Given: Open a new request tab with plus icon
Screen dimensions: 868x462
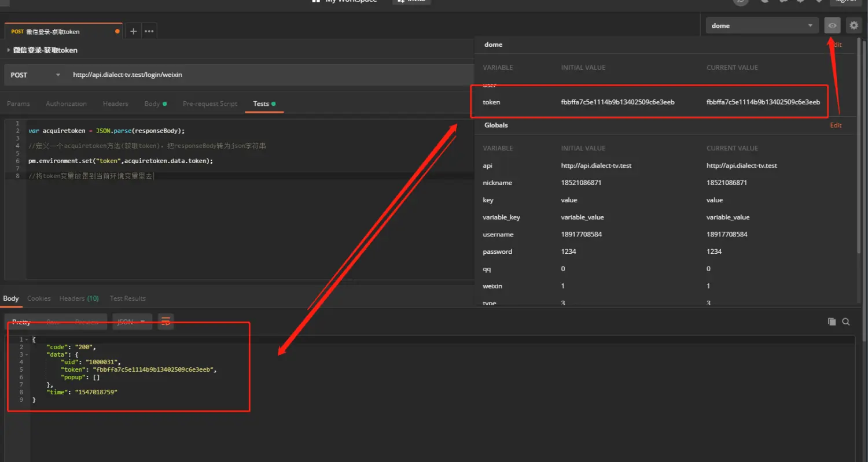Looking at the screenshot, I should (x=133, y=31).
